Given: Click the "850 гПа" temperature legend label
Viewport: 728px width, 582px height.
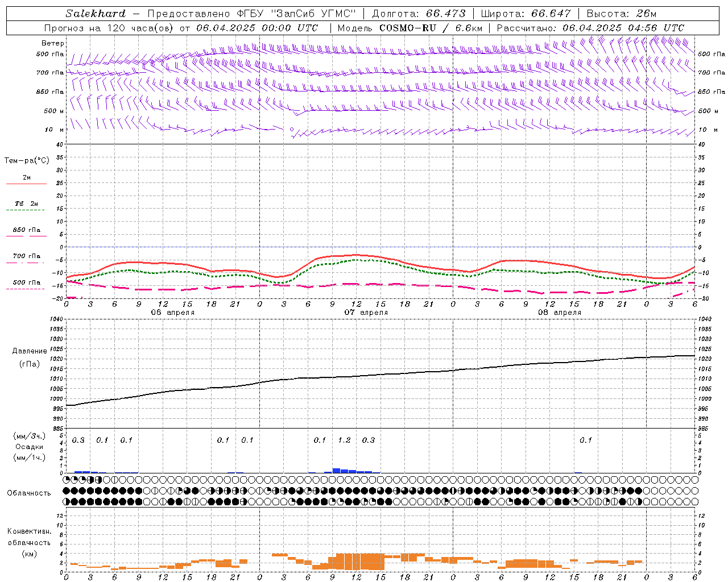Looking at the screenshot, I should pyautogui.click(x=26, y=230).
